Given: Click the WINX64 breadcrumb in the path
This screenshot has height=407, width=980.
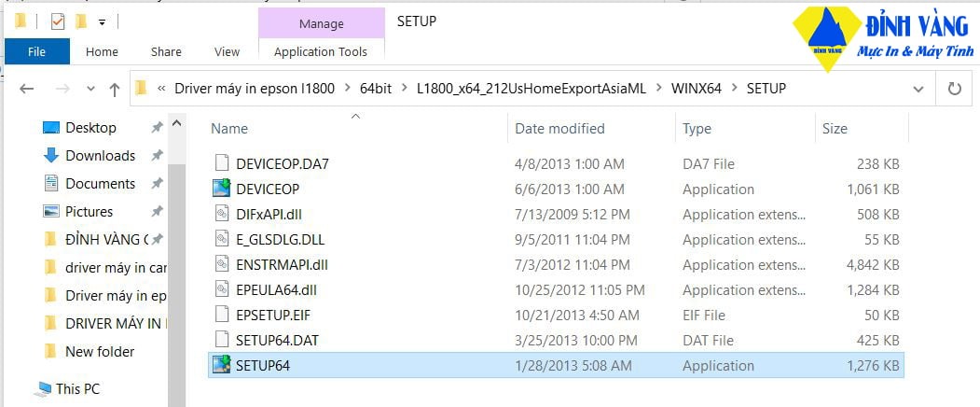Looking at the screenshot, I should [697, 89].
